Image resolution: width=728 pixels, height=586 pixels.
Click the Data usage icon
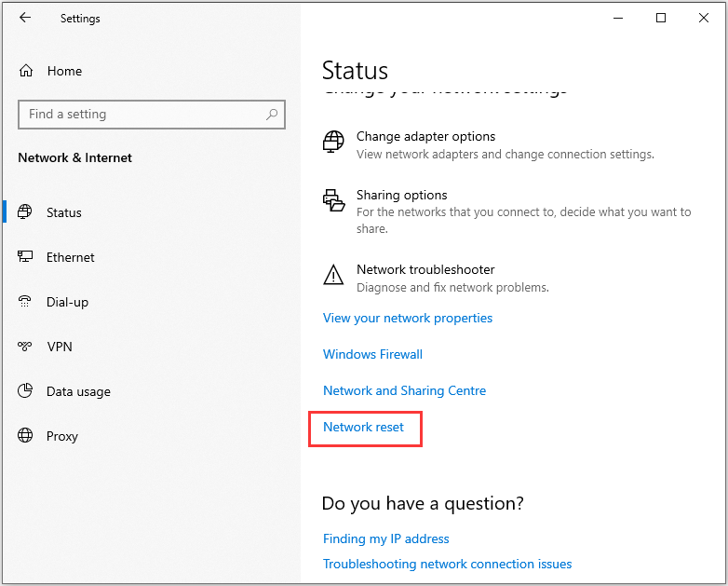26,391
